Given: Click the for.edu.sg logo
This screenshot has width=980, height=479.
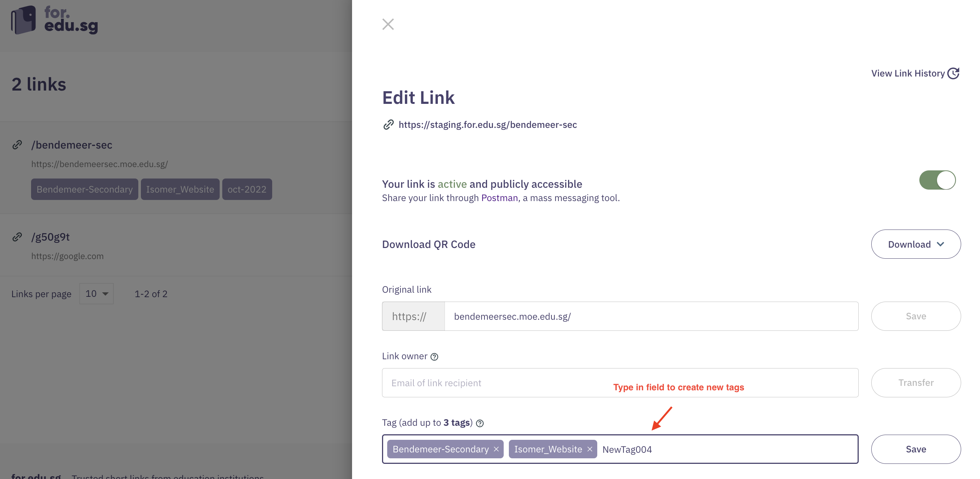Looking at the screenshot, I should click(x=54, y=20).
